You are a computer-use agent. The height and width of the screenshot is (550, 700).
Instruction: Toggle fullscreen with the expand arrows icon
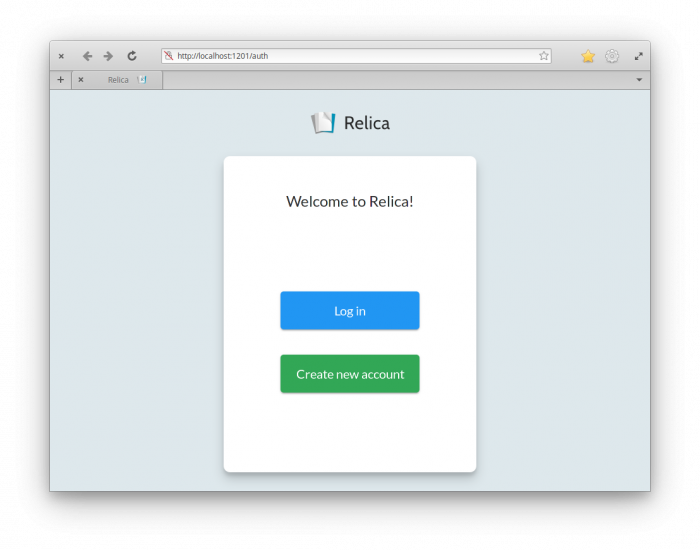[x=638, y=56]
